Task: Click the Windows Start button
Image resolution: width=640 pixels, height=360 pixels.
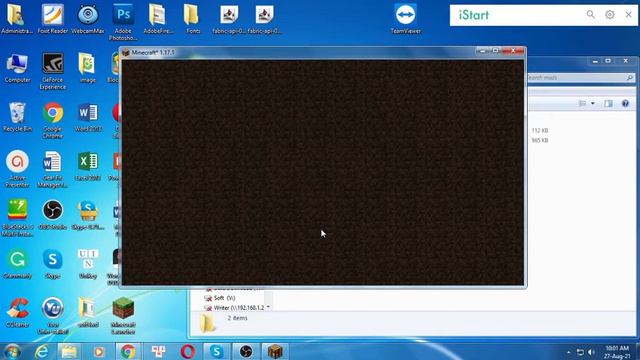Action: pos(12,351)
